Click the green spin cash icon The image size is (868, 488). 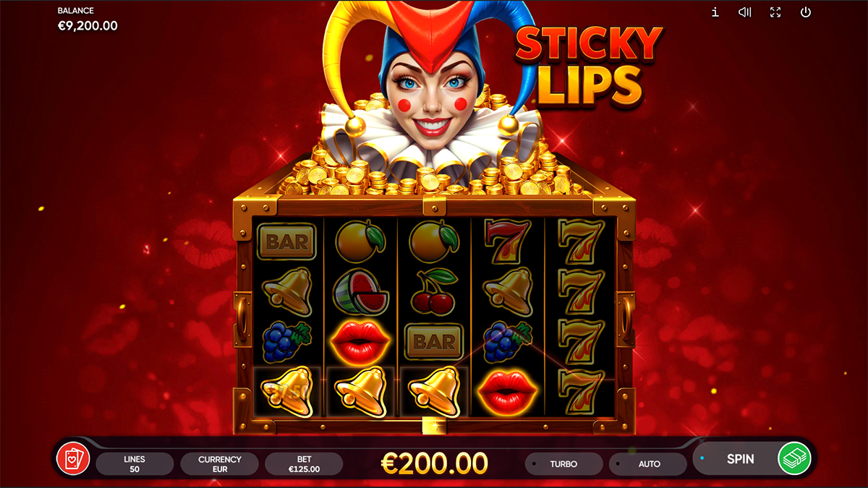point(794,458)
